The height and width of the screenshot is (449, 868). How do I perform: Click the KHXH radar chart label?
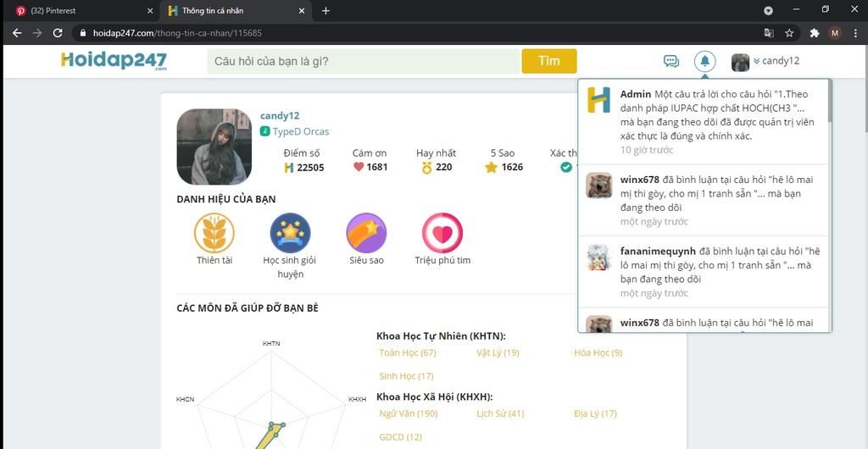pyautogui.click(x=357, y=399)
